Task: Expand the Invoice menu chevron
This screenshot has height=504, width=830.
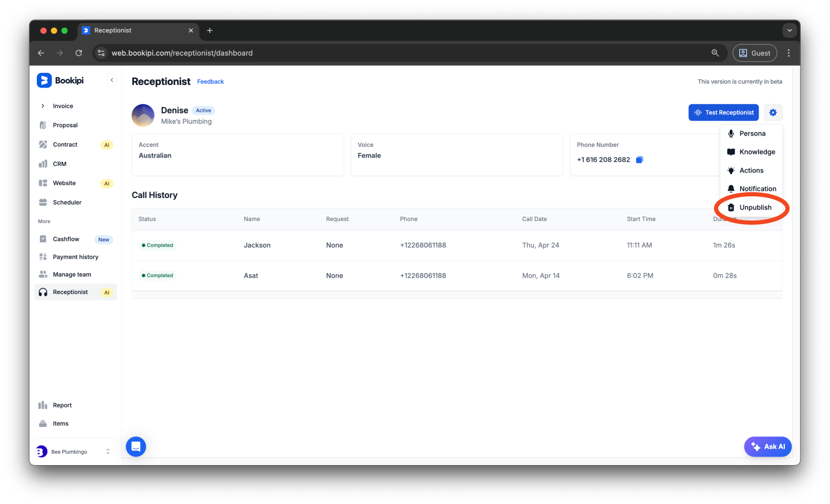Action: (x=43, y=106)
